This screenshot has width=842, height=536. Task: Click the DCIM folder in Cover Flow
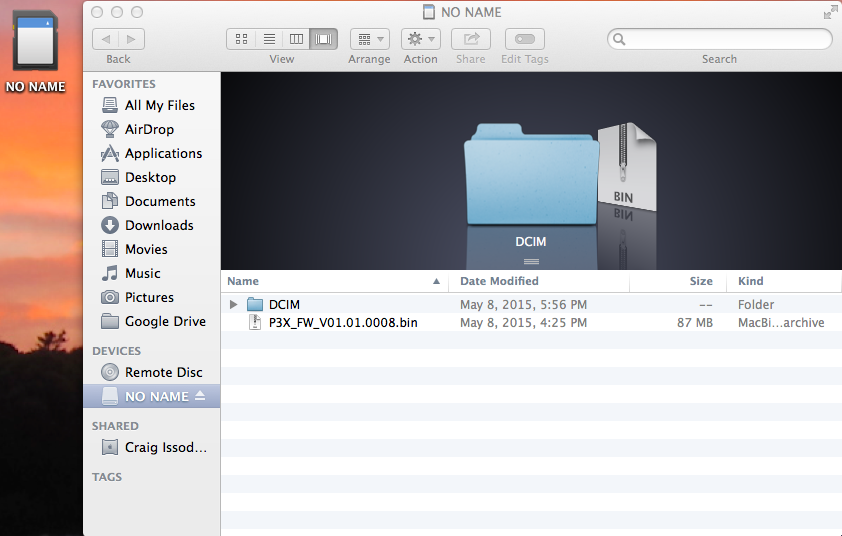click(531, 175)
